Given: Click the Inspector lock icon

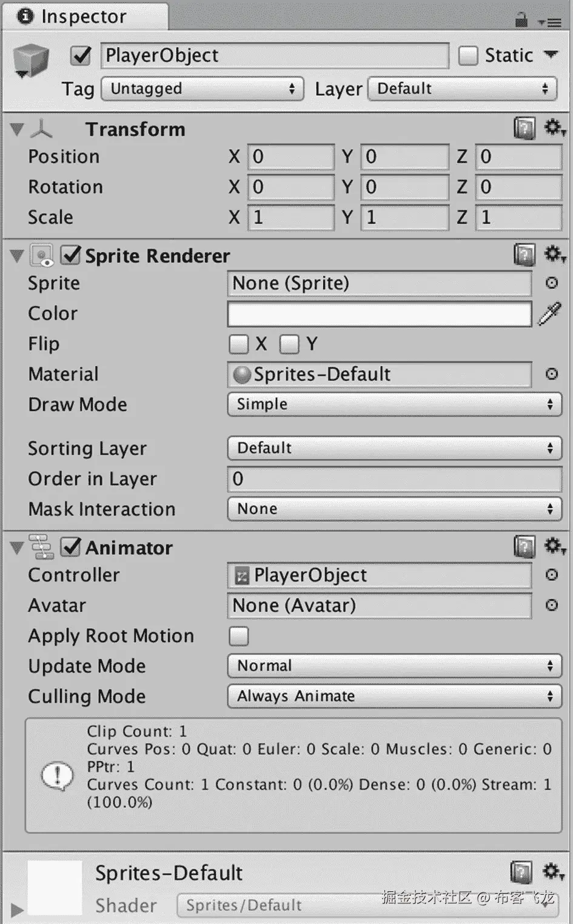Looking at the screenshot, I should [521, 20].
